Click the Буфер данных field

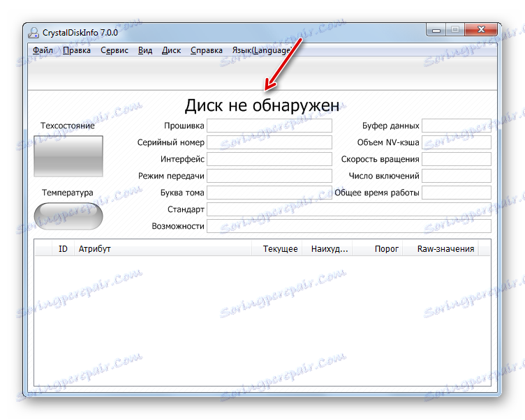click(x=457, y=126)
